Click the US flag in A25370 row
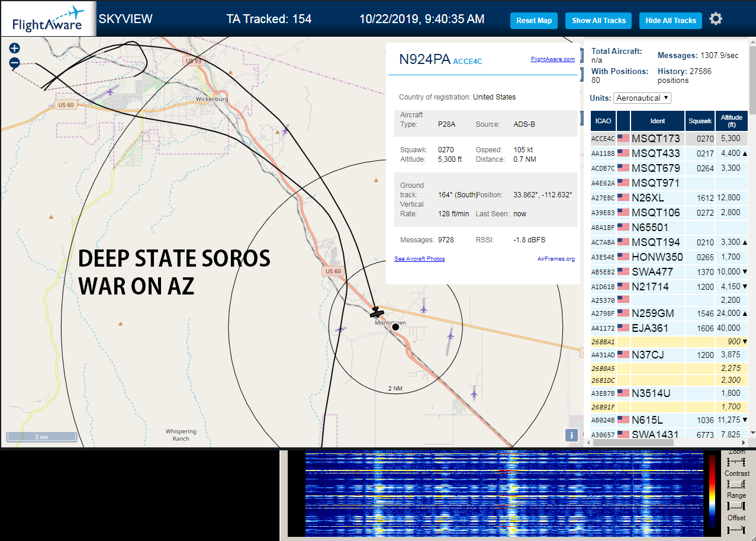Screen dimensions: 756x541 [x=623, y=300]
